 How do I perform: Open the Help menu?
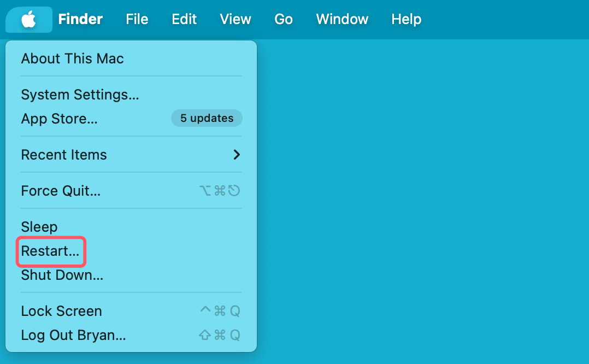point(406,19)
